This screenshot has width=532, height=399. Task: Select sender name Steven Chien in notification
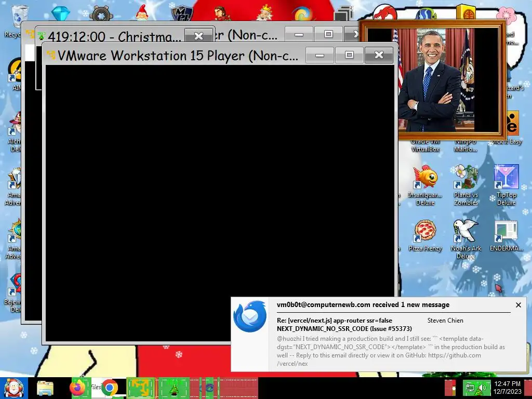point(445,320)
